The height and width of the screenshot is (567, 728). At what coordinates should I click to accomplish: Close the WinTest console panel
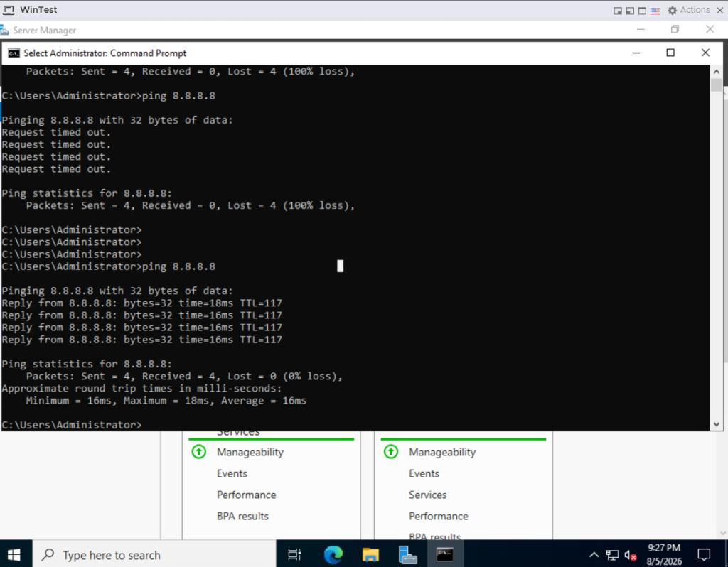click(x=720, y=10)
